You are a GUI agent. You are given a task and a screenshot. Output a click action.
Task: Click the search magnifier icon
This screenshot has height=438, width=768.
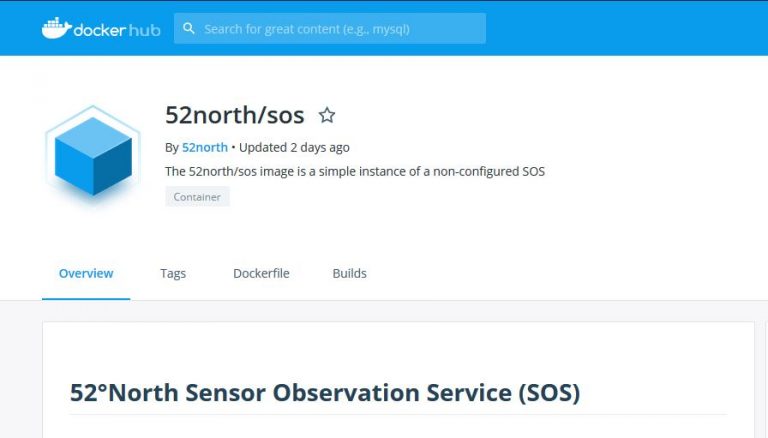pos(189,29)
